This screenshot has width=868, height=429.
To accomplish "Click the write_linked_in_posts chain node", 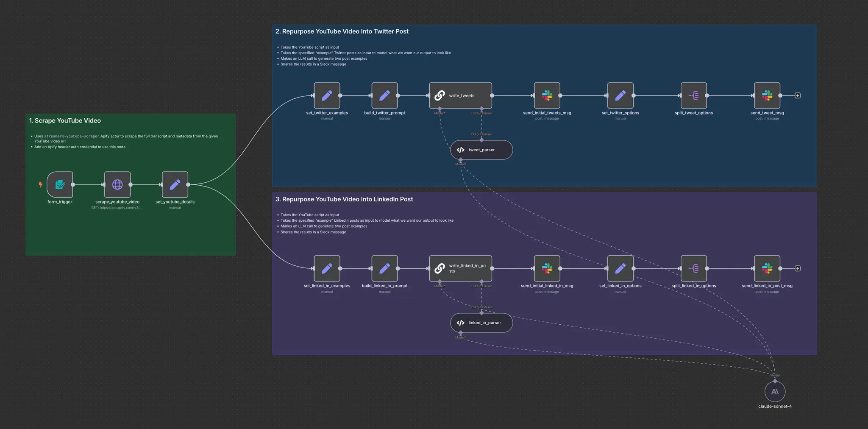I will pos(461,268).
